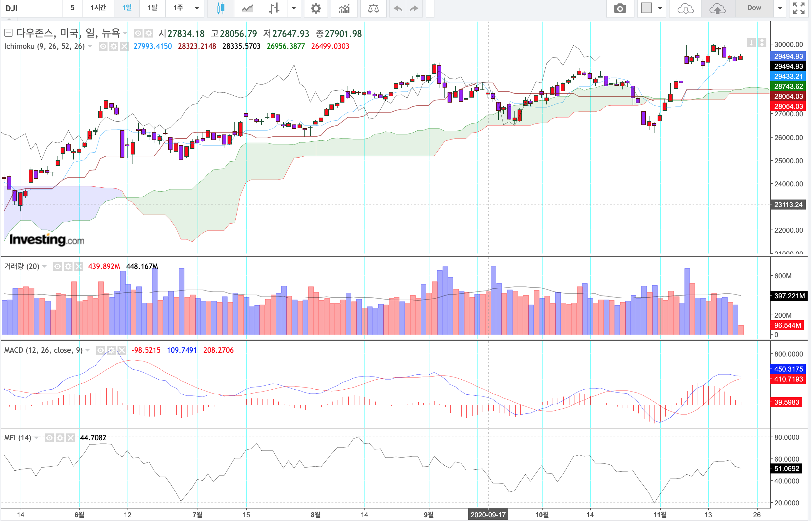Open the indicators chart icon
The width and height of the screenshot is (812, 521).
point(344,8)
